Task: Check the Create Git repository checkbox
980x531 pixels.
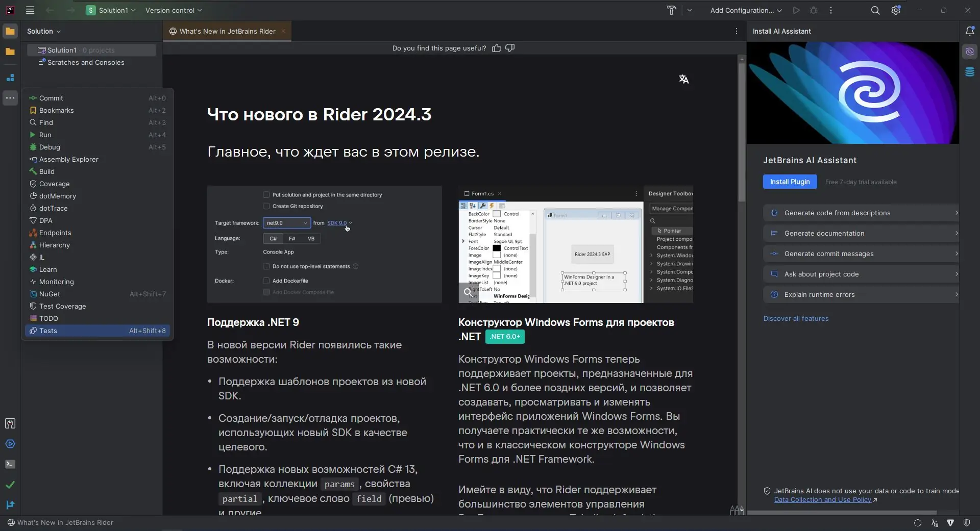Action: pos(266,206)
